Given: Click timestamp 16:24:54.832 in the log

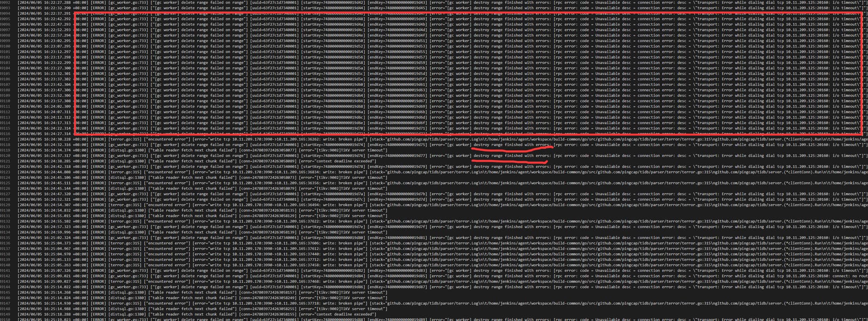Looking at the screenshot, I should point(57,210).
